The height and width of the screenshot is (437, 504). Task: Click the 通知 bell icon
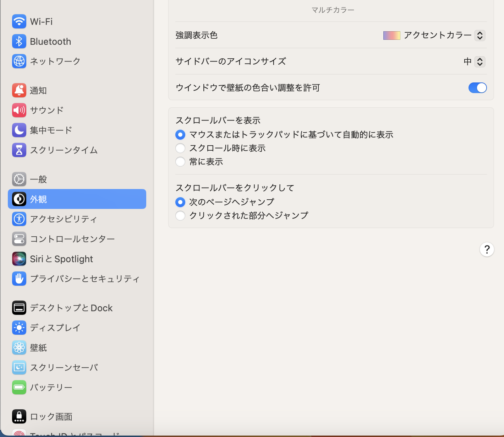(x=19, y=90)
